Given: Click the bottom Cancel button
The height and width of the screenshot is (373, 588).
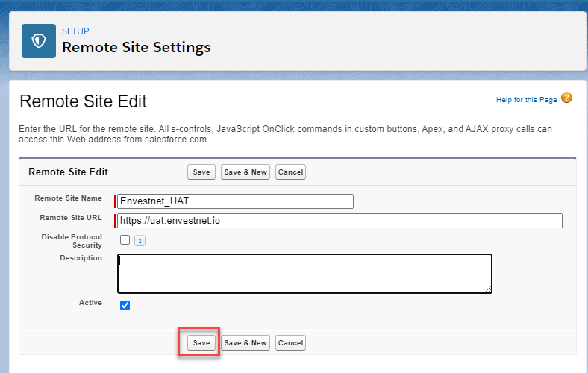Looking at the screenshot, I should tap(290, 343).
